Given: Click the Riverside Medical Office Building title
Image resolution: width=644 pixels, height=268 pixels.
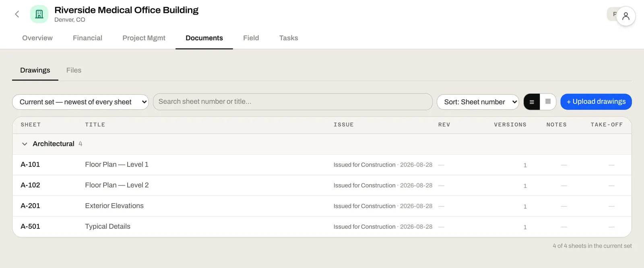Looking at the screenshot, I should [x=126, y=10].
